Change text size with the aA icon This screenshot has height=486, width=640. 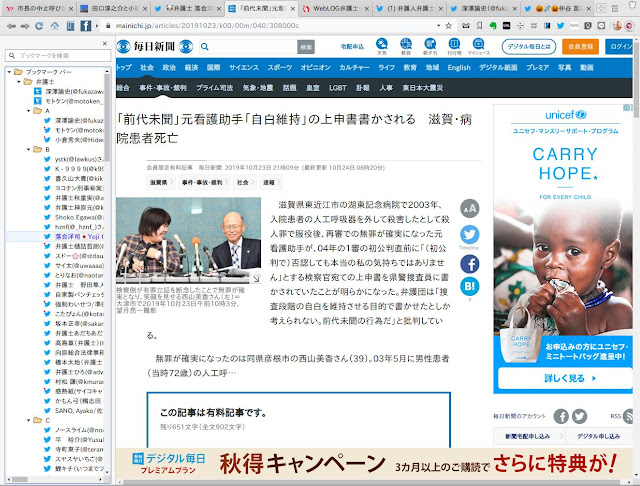[470, 209]
